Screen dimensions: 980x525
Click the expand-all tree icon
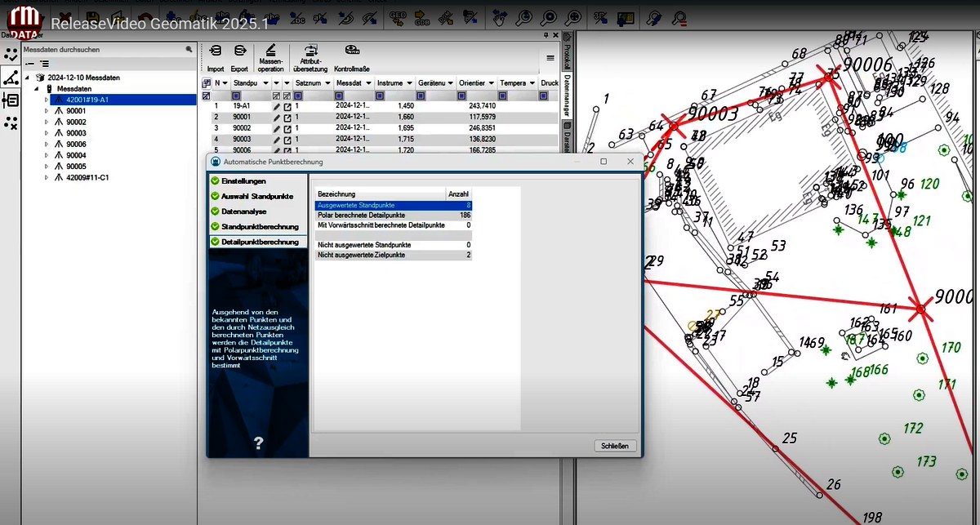pos(44,63)
